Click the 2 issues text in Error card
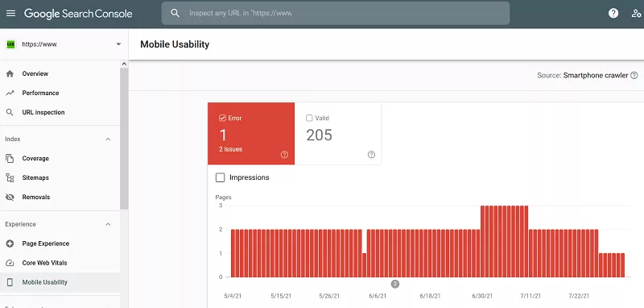 pos(230,149)
